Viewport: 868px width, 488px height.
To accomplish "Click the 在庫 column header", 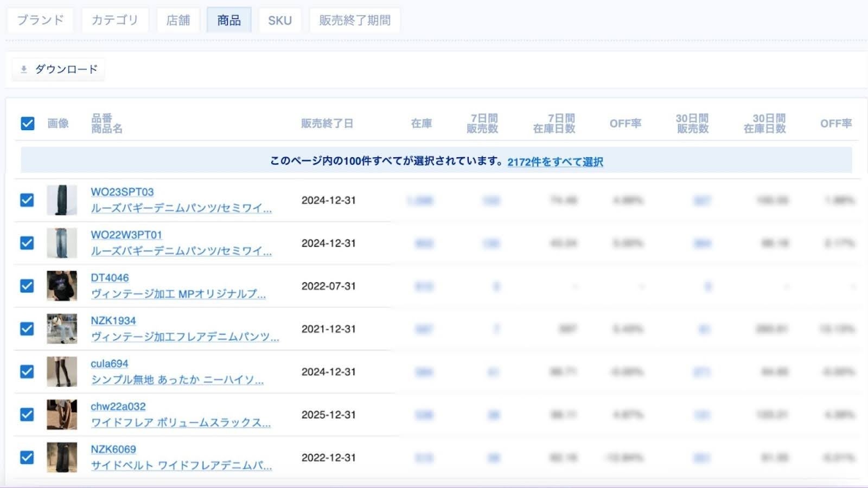I will tap(422, 124).
